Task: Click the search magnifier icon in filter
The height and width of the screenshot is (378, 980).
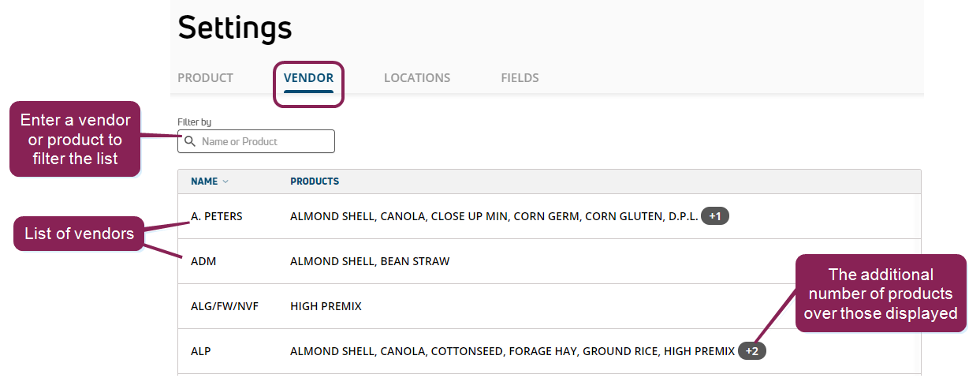Action: coord(190,142)
